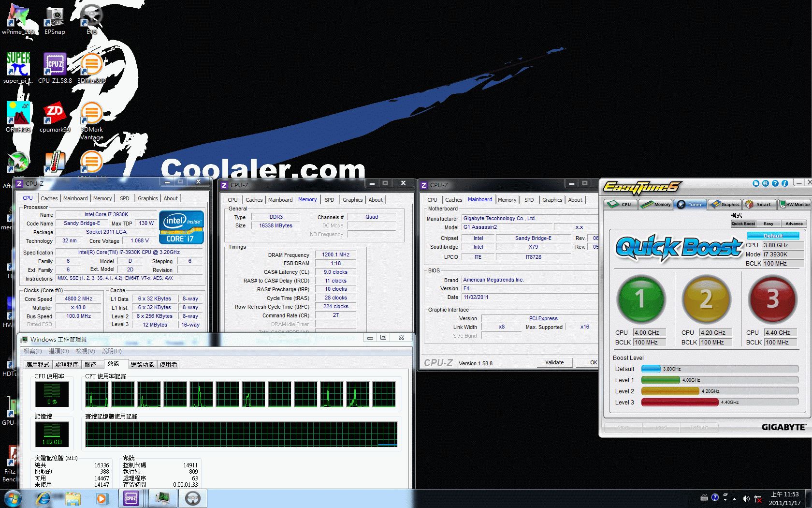Click DRAM Frequency value 1200.1 MHz
Viewport: 812px width, 508px height.
coord(336,254)
